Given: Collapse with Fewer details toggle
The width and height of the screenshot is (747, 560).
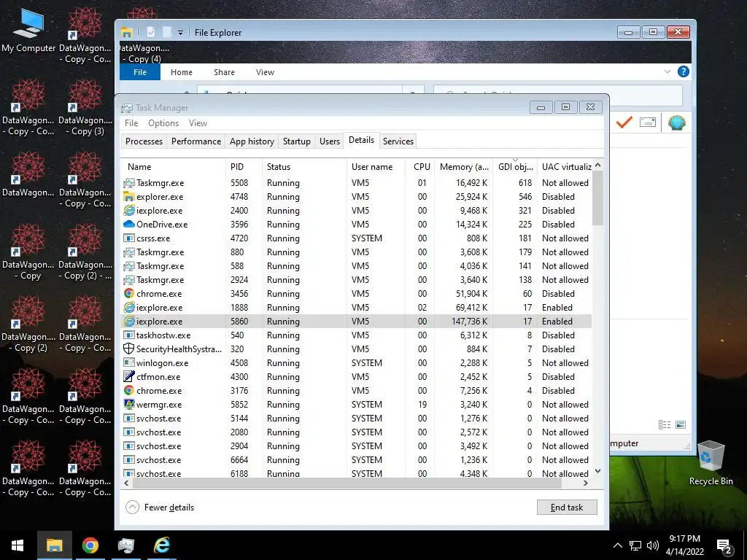Looking at the screenshot, I should click(160, 507).
